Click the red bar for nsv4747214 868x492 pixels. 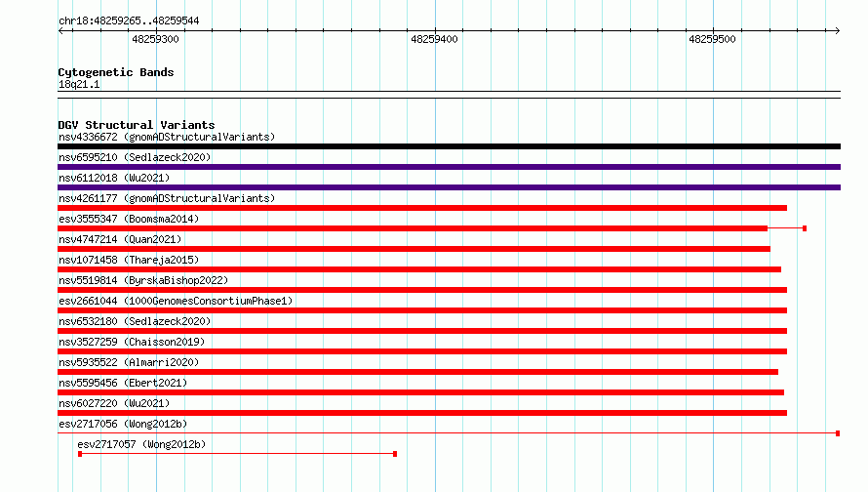coord(414,249)
